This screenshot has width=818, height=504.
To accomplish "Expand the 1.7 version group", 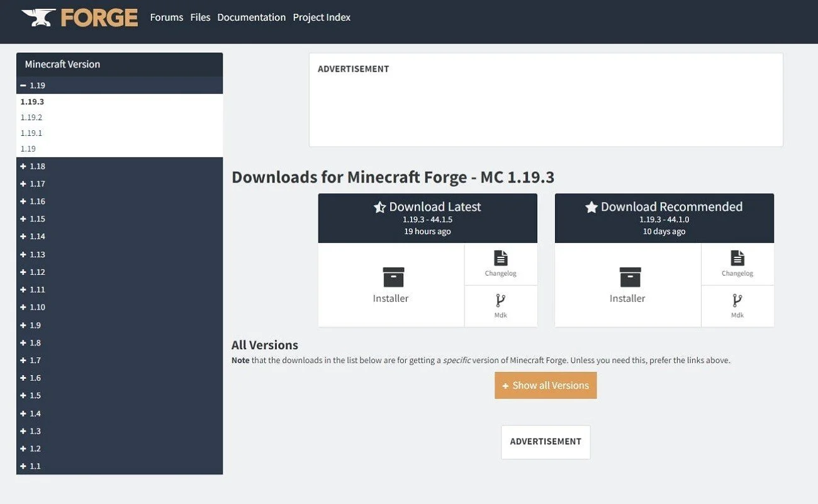I will pos(120,360).
